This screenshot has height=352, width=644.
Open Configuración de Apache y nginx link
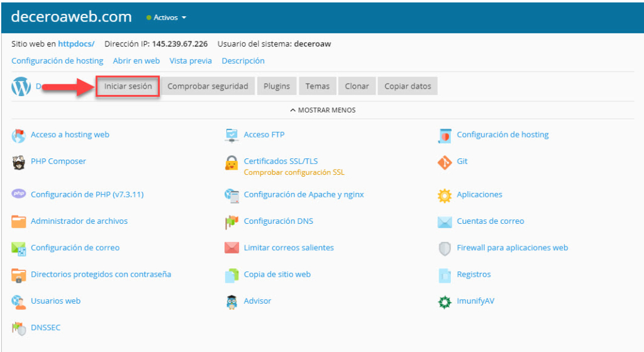pos(304,194)
